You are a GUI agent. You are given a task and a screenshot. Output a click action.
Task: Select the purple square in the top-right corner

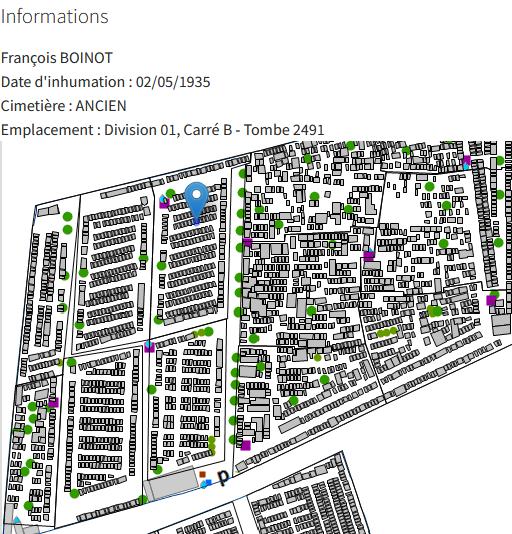(467, 160)
